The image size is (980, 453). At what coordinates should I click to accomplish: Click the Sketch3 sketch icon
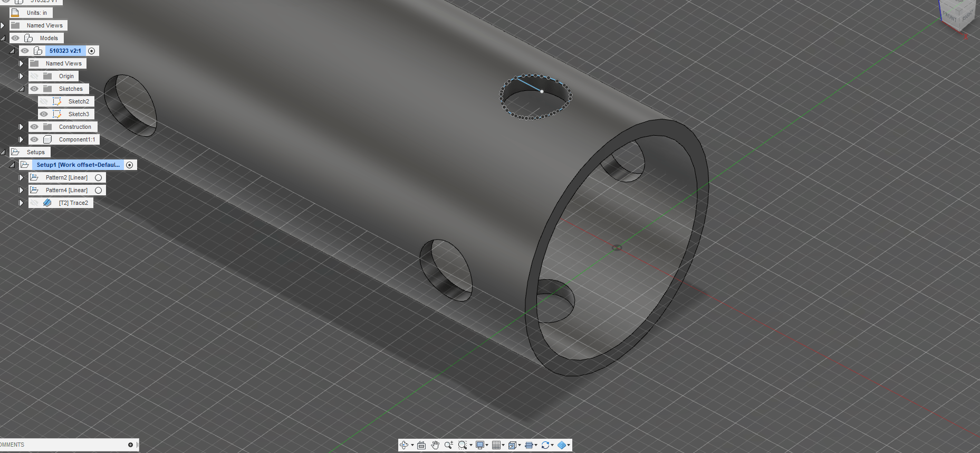pos(57,114)
